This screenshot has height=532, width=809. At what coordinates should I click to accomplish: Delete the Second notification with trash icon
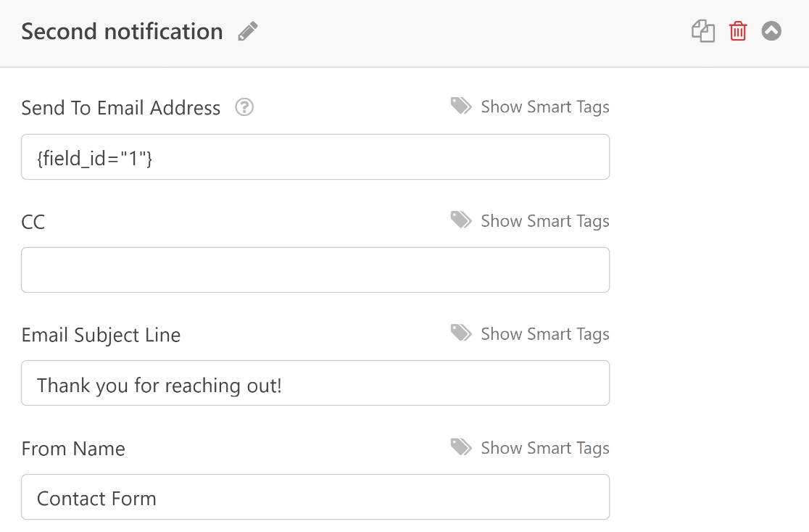point(738,32)
